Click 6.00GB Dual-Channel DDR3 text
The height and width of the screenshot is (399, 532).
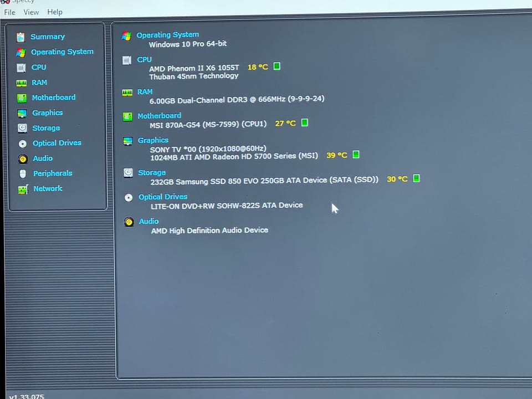coord(237,99)
